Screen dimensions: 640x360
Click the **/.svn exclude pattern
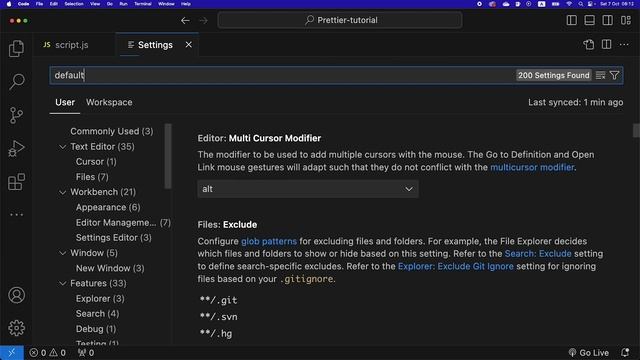pos(218,317)
